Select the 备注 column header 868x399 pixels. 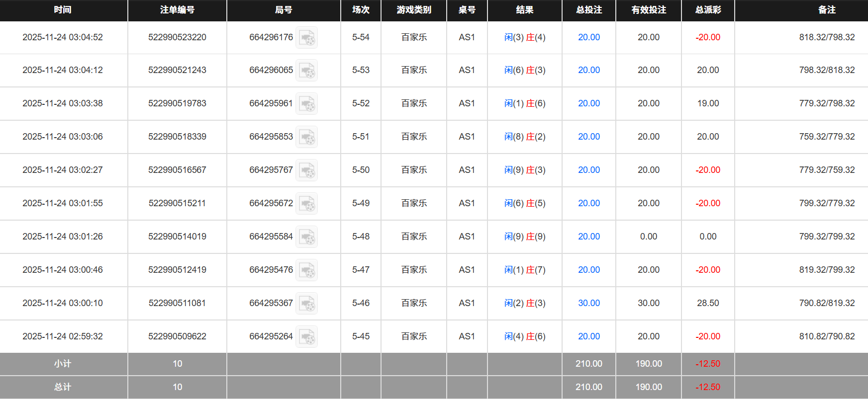(x=826, y=10)
